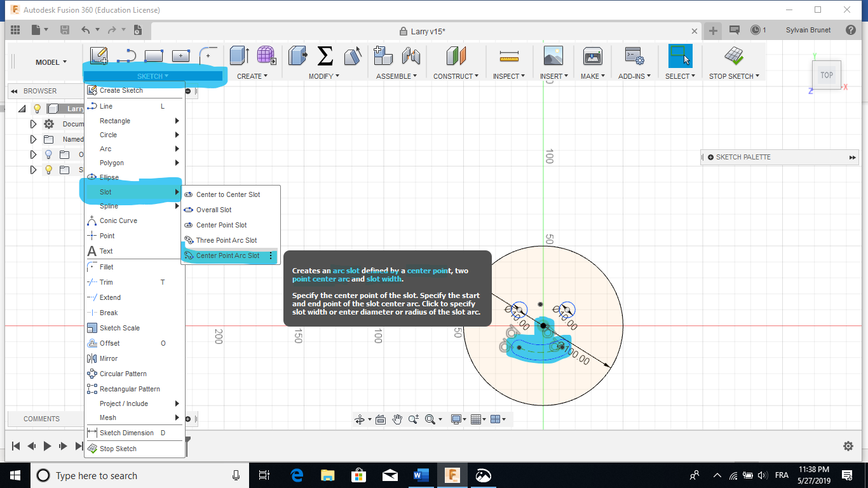Open the Grid and Snaps icon
The image size is (868, 488).
476,419
